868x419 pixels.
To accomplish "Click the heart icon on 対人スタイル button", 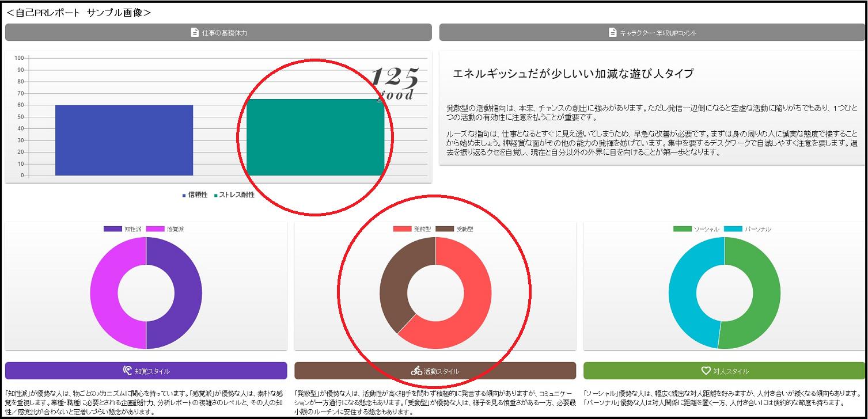I will click(706, 371).
